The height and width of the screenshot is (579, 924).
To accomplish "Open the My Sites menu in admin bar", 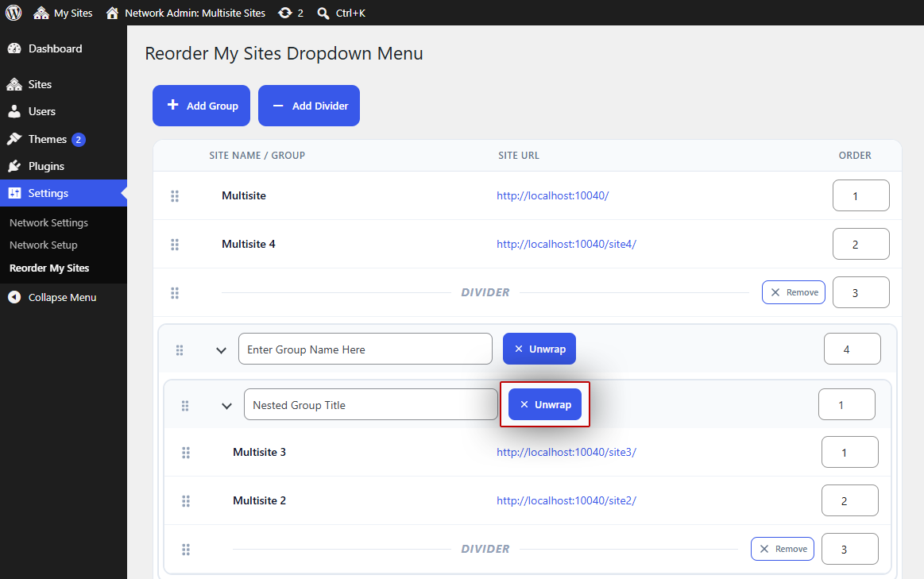I will coord(63,13).
